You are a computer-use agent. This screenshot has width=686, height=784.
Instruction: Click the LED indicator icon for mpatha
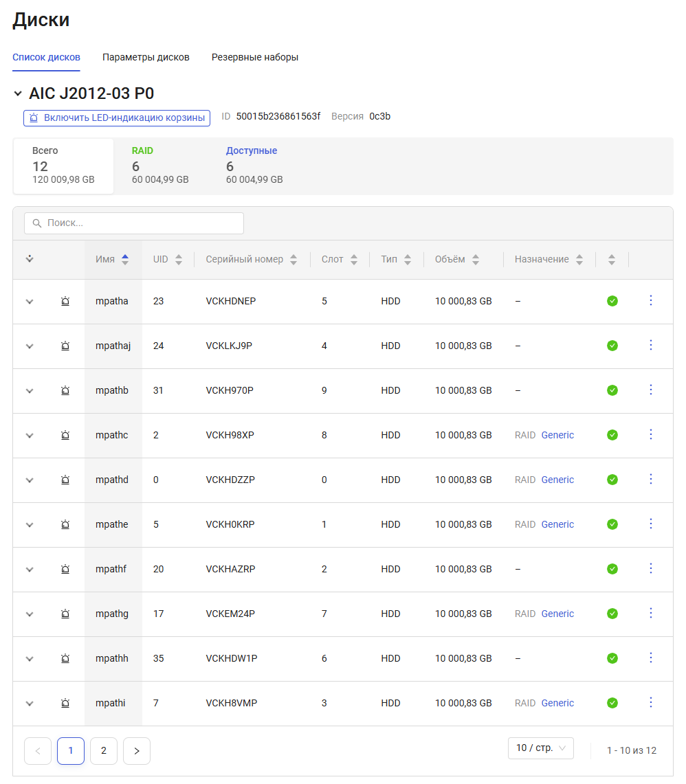[x=65, y=301]
